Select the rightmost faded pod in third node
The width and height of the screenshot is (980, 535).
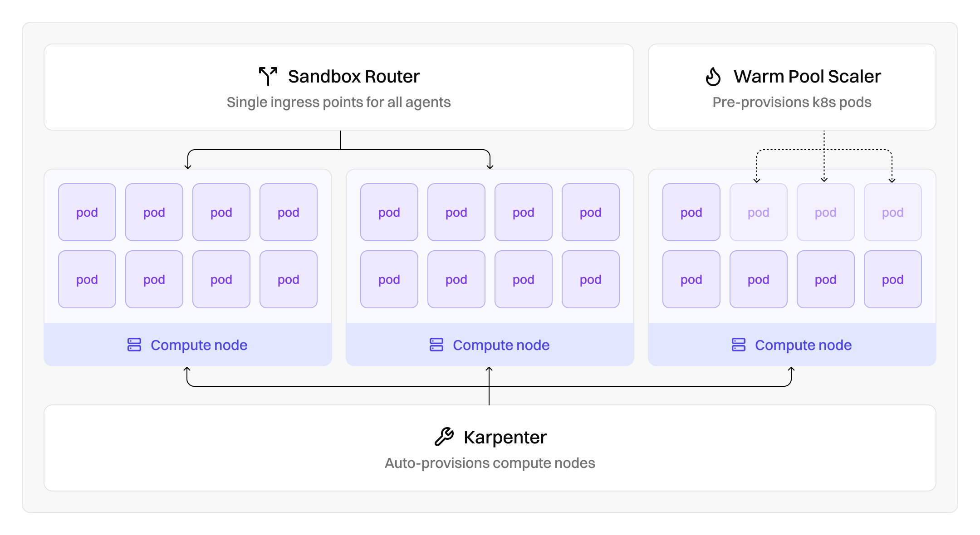pos(892,212)
